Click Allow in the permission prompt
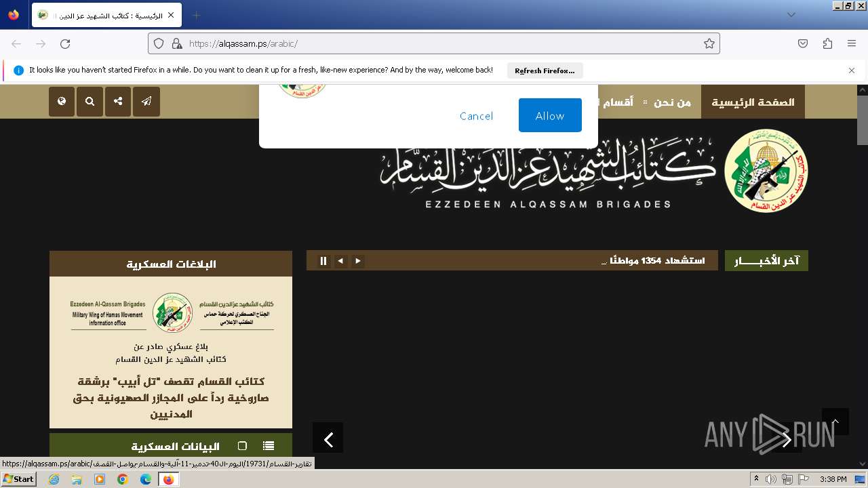 point(550,115)
